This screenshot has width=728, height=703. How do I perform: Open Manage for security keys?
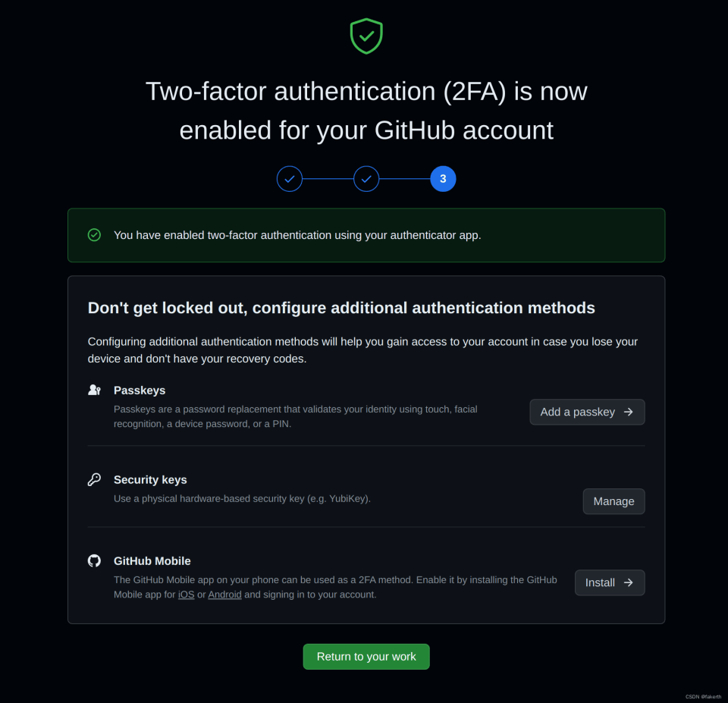pyautogui.click(x=613, y=501)
